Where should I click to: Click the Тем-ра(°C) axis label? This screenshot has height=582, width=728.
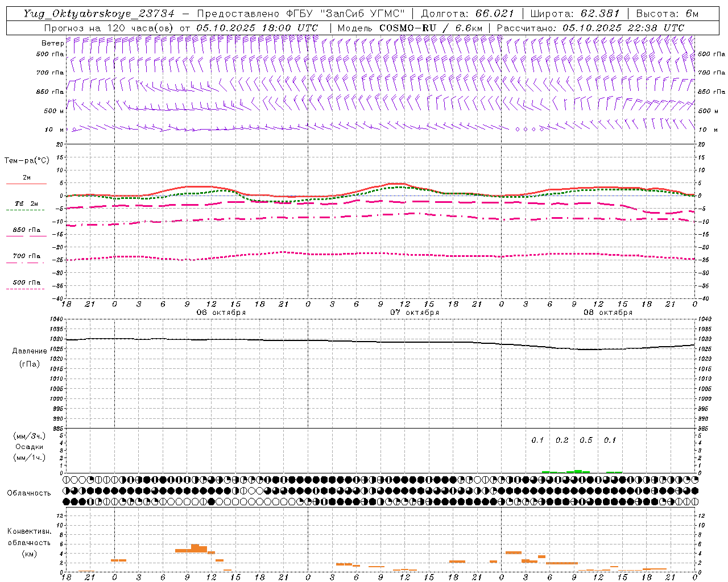(27, 161)
